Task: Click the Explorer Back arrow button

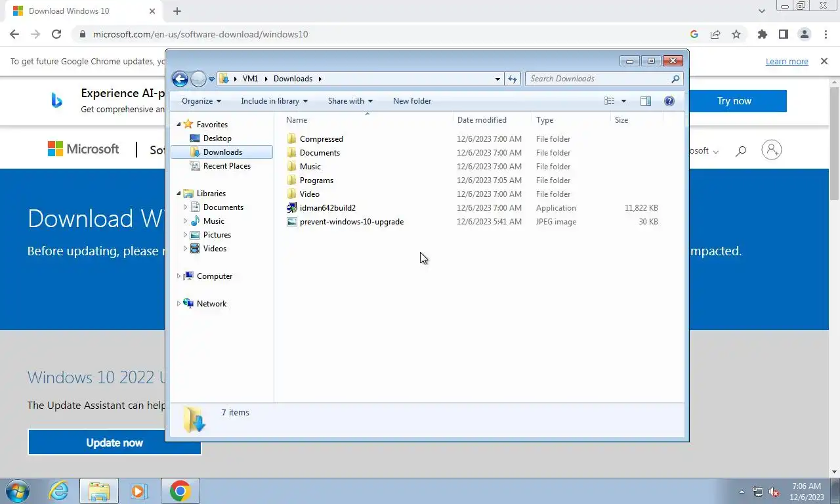Action: [x=180, y=79]
